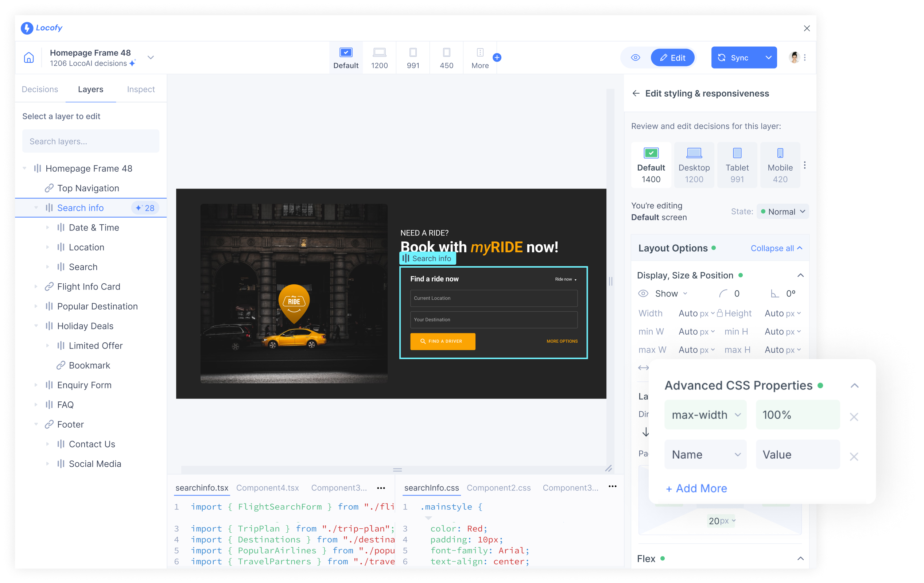The width and height of the screenshot is (924, 583).
Task: Select the 991 tablet breakpoint icon
Action: coord(413,53)
